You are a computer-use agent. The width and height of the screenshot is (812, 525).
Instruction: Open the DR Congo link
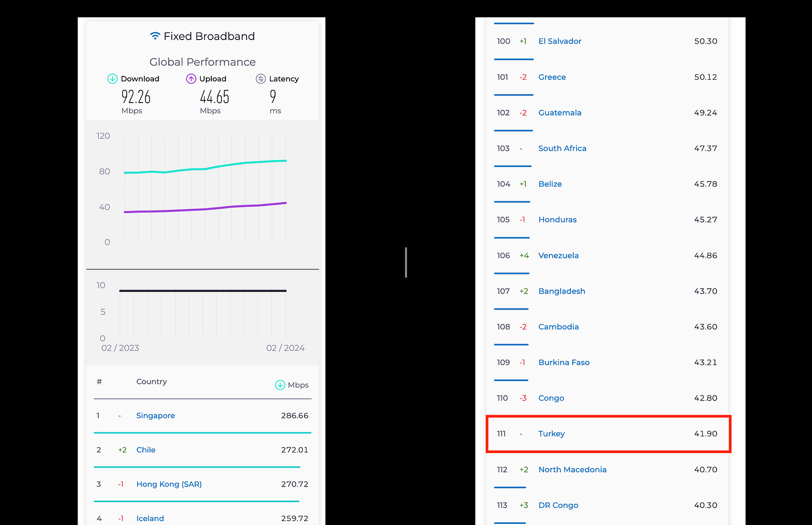(558, 505)
